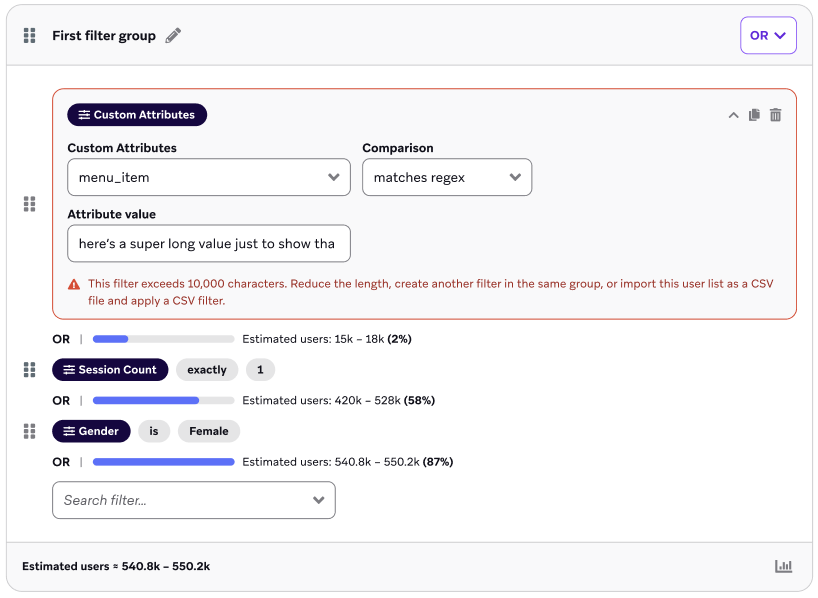Click the Attribute value text field
Image resolution: width=818 pixels, height=598 pixels.
(208, 243)
